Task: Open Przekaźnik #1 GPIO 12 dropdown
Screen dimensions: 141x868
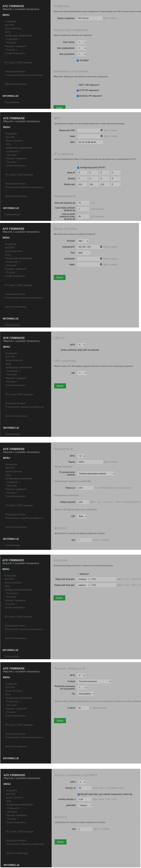Action: (x=81, y=456)
